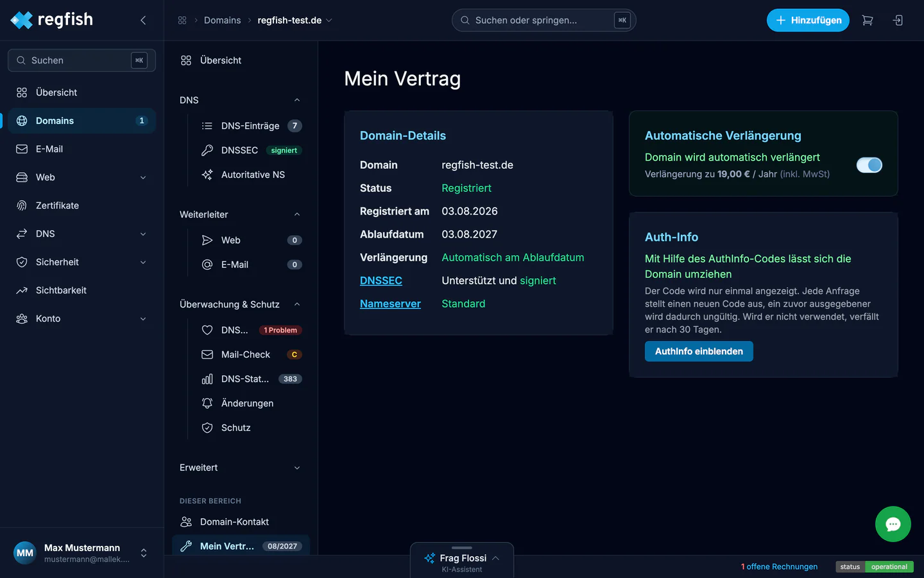Click the Domain-Kontakt people icon
Image resolution: width=924 pixels, height=578 pixels.
(186, 521)
